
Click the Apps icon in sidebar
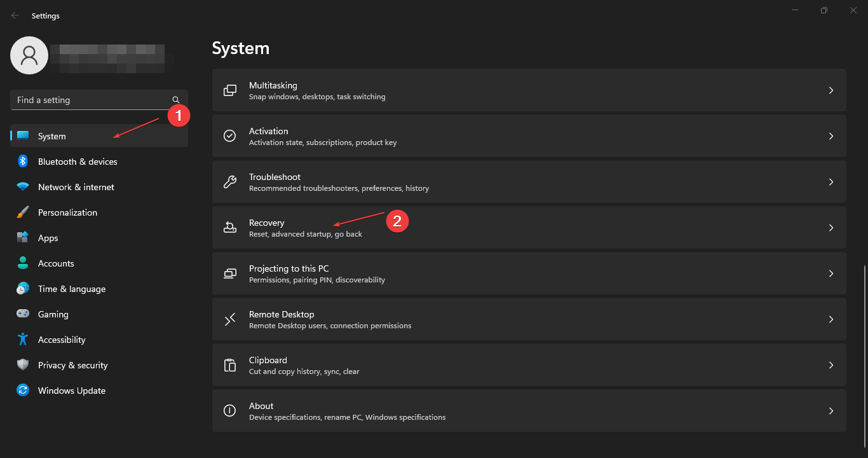click(x=23, y=238)
